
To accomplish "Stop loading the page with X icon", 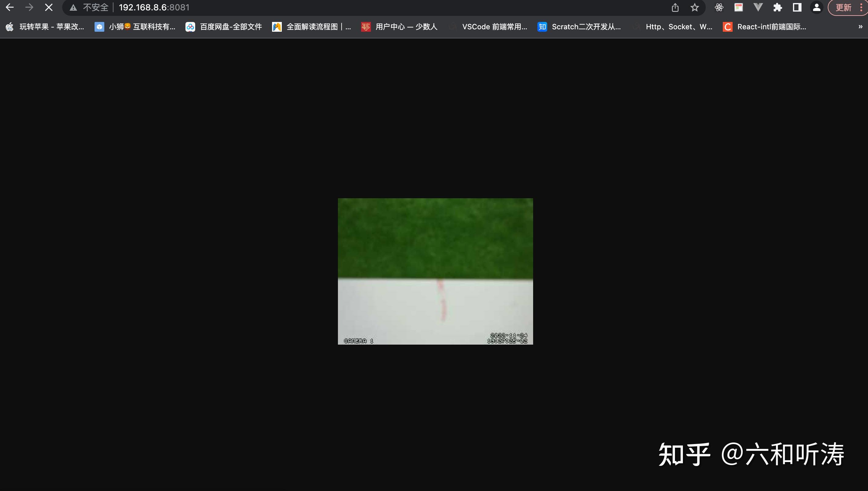I will click(x=49, y=7).
